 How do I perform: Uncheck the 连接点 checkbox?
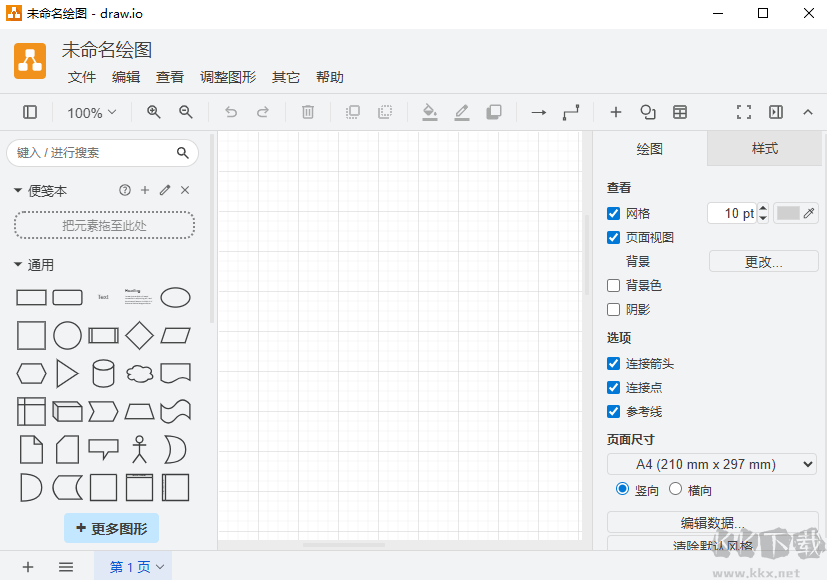(x=613, y=388)
